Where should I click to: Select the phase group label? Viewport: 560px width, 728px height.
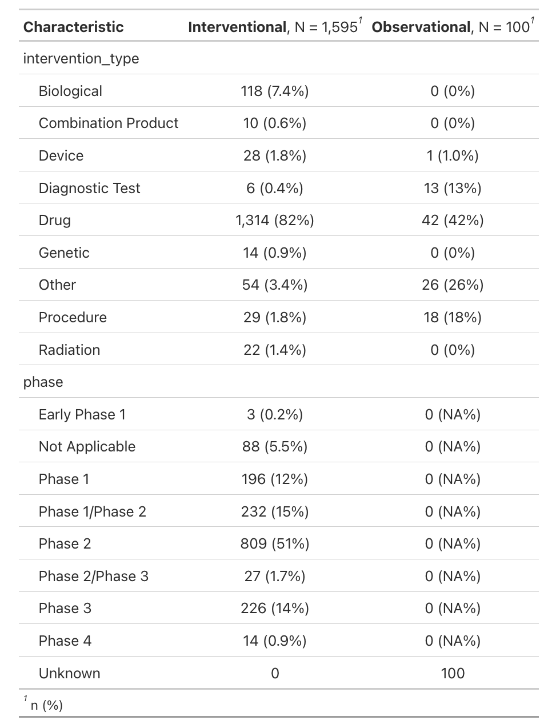[x=43, y=382]
